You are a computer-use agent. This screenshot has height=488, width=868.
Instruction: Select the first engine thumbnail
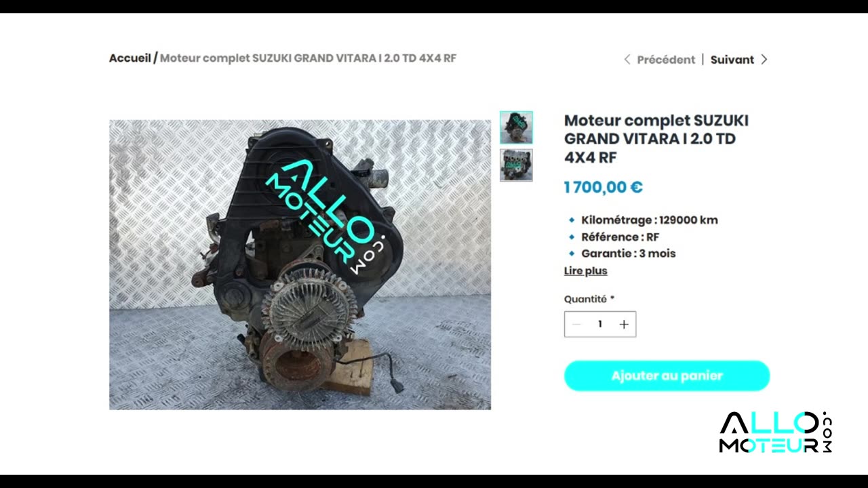pyautogui.click(x=516, y=127)
